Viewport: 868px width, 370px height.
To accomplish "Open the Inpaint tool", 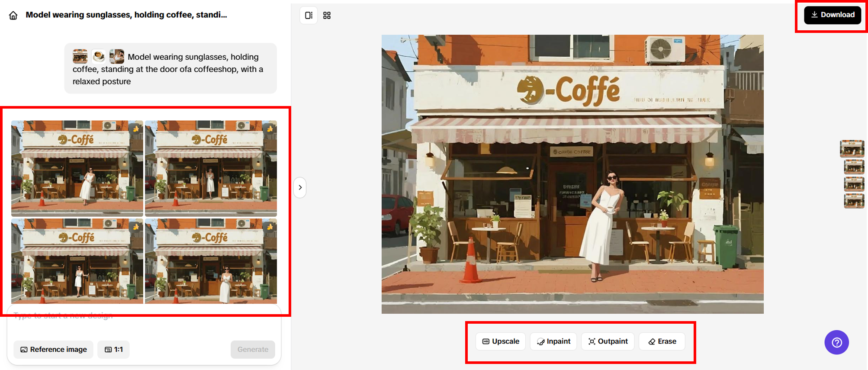I will click(553, 341).
